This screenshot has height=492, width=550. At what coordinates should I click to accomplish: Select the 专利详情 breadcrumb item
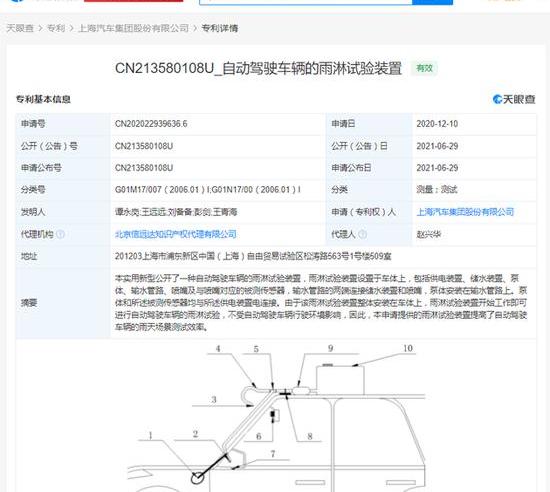220,28
